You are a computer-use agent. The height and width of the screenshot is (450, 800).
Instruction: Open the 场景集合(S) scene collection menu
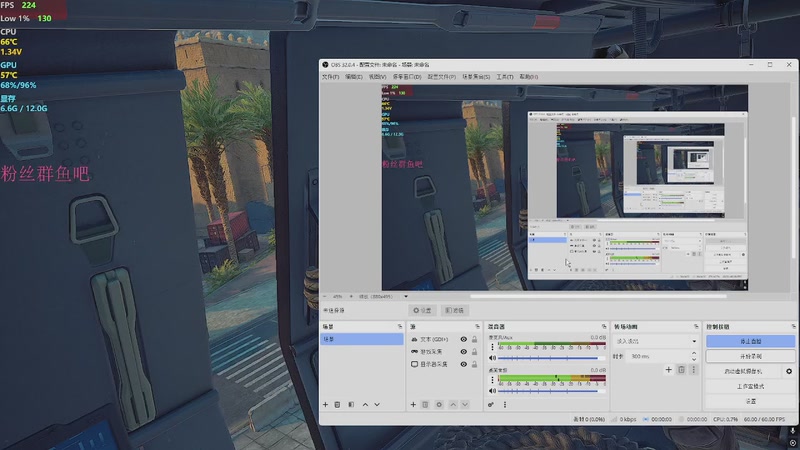(476, 77)
